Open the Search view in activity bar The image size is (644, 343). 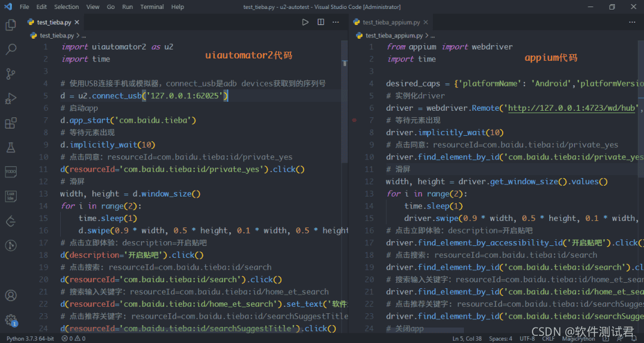11,49
